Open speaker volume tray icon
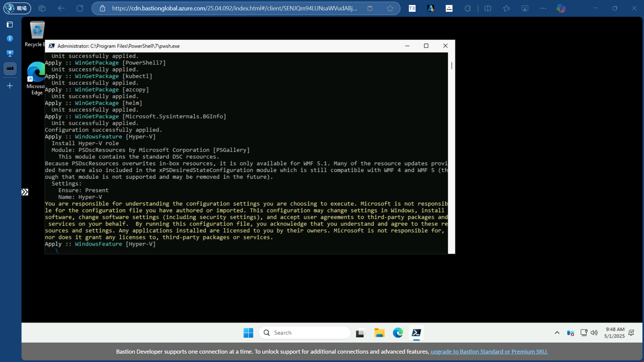644x362 pixels. (594, 333)
